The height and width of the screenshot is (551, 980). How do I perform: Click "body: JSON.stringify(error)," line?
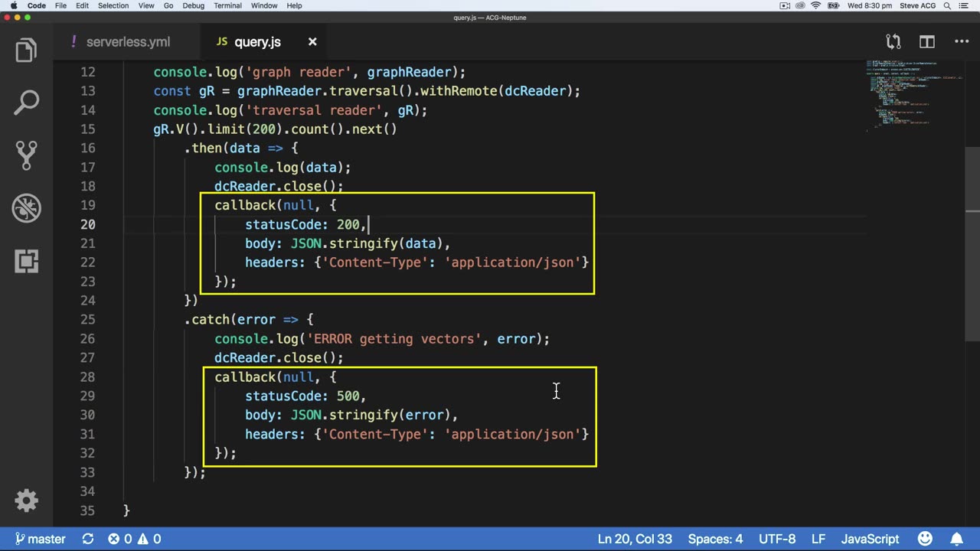coord(351,415)
